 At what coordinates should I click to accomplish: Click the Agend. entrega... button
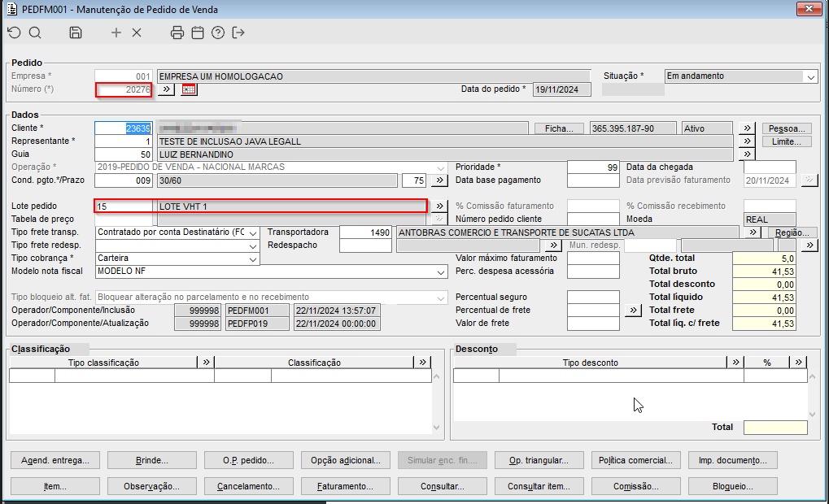(55, 460)
